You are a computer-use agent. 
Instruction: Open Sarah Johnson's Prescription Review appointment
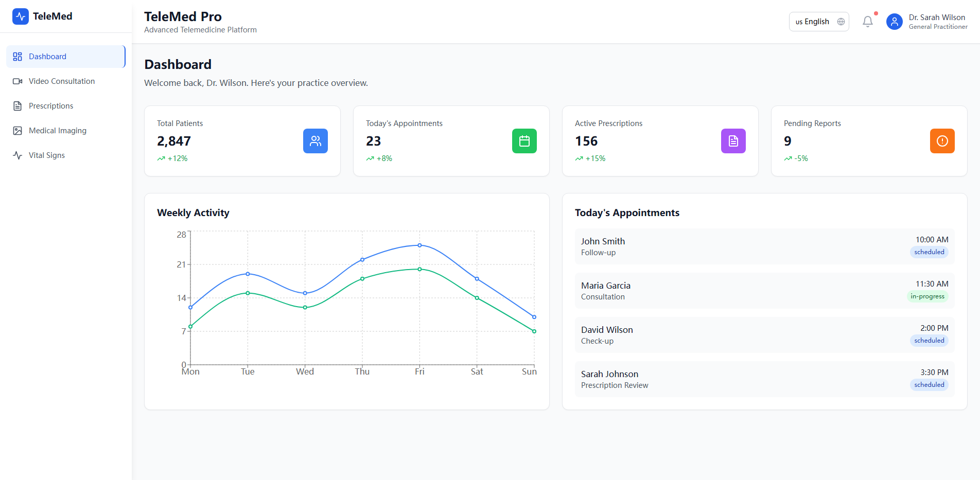(764, 379)
